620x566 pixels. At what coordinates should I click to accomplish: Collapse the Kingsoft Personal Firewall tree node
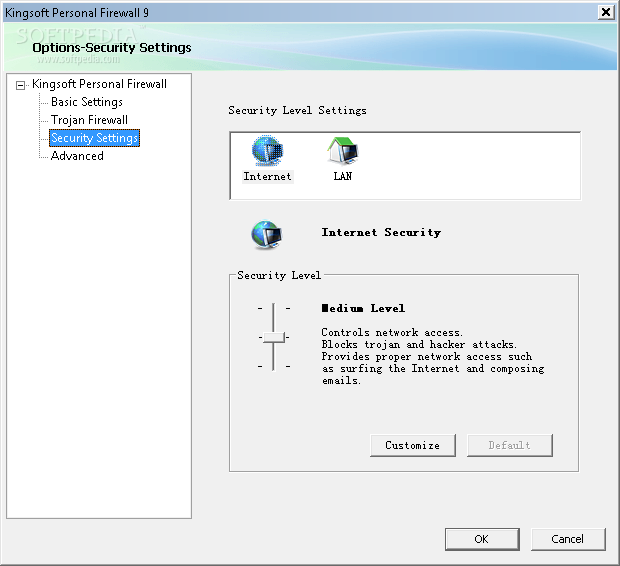pos(20,85)
